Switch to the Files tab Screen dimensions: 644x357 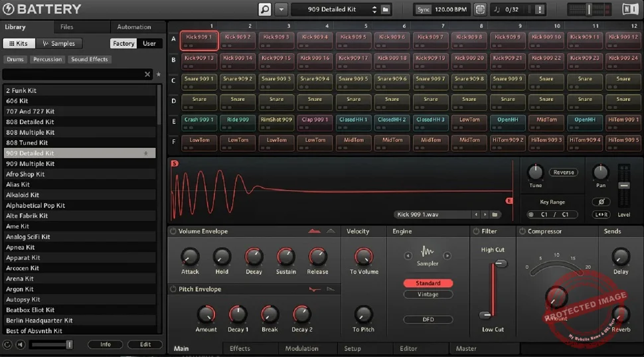(66, 27)
